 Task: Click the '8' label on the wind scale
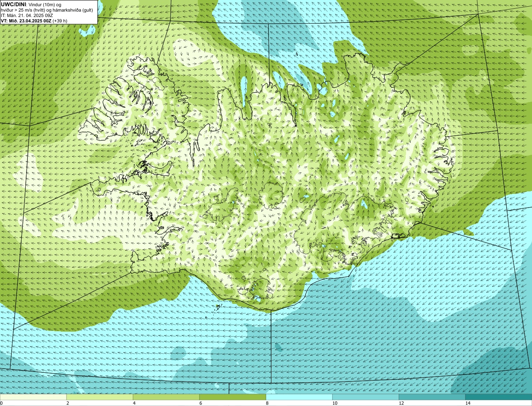click(x=267, y=403)
